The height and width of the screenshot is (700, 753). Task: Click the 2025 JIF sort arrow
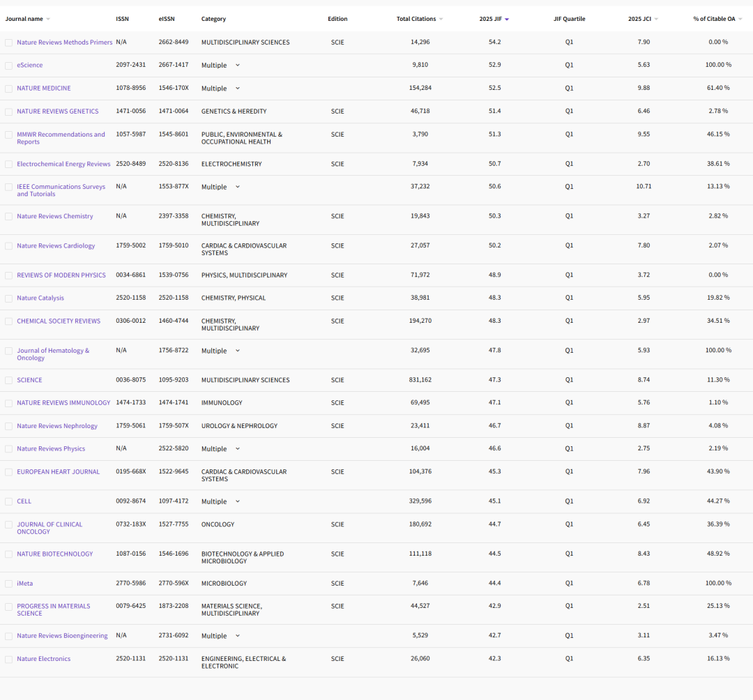coord(507,20)
